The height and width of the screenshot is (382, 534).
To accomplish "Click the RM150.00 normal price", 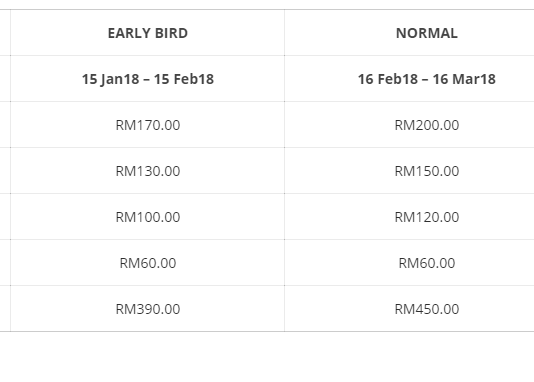I will click(427, 171).
